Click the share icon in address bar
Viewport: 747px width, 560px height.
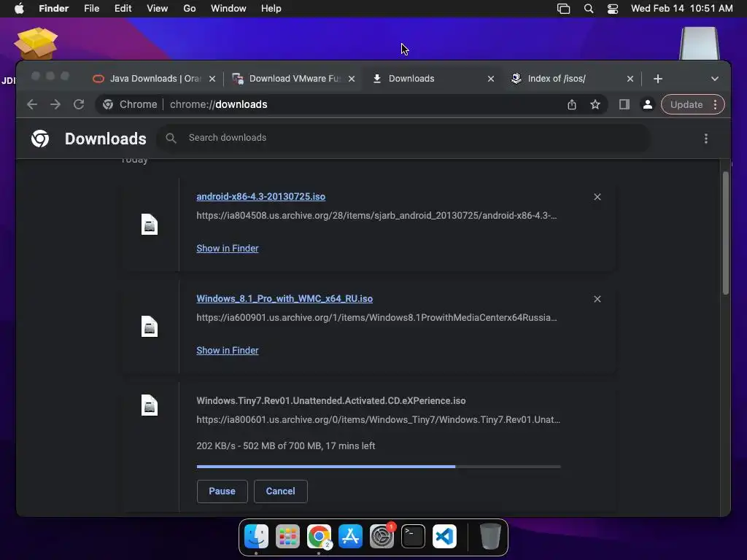[572, 104]
